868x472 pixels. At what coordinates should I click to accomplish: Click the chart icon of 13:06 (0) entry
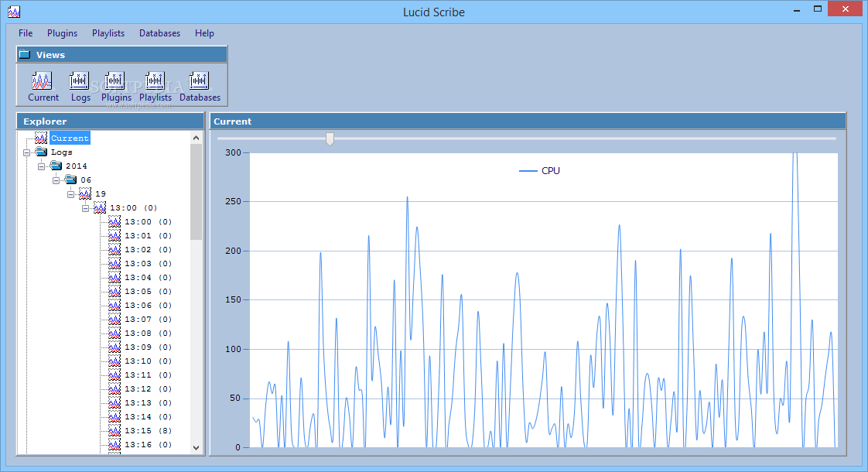click(x=114, y=305)
